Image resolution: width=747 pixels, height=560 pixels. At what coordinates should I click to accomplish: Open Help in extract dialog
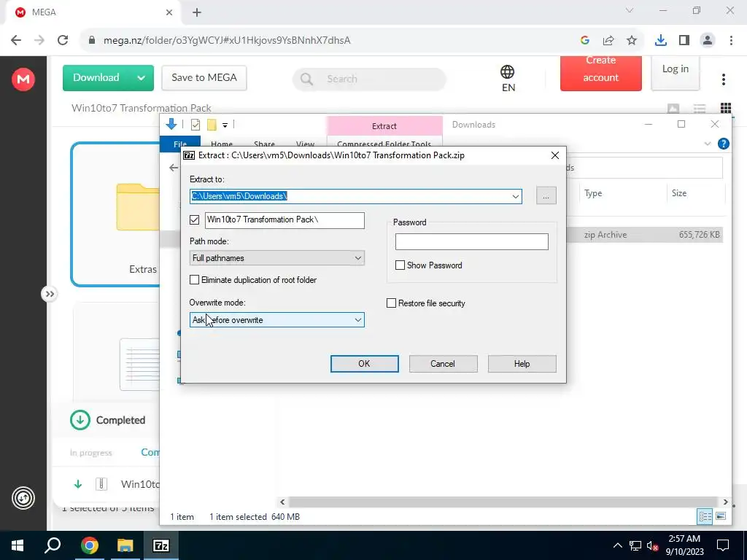(522, 364)
